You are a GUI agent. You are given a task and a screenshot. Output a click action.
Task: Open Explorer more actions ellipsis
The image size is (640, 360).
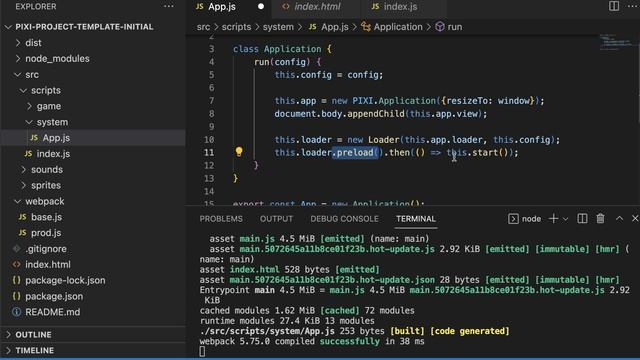point(169,7)
